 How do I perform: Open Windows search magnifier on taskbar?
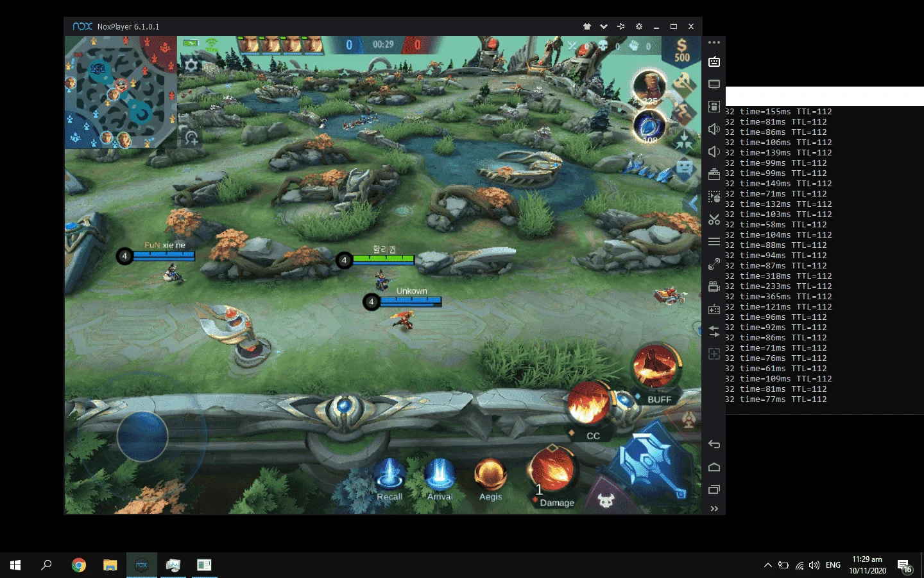[46, 565]
